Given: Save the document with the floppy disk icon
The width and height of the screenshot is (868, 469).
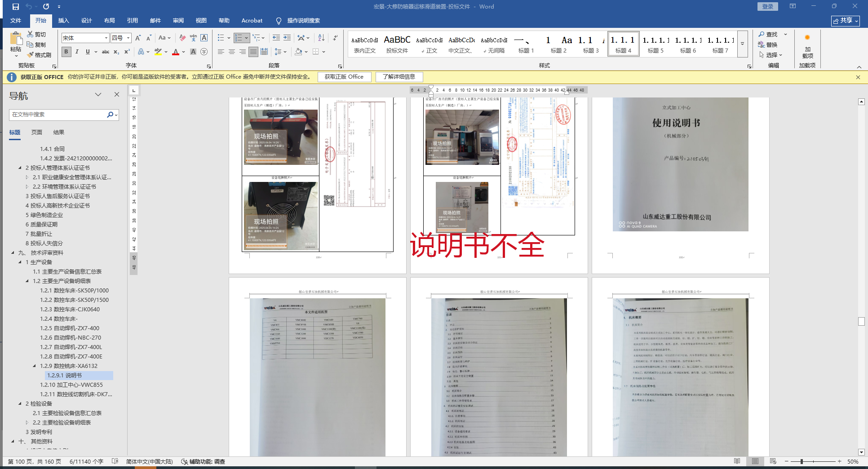Looking at the screenshot, I should [16, 7].
